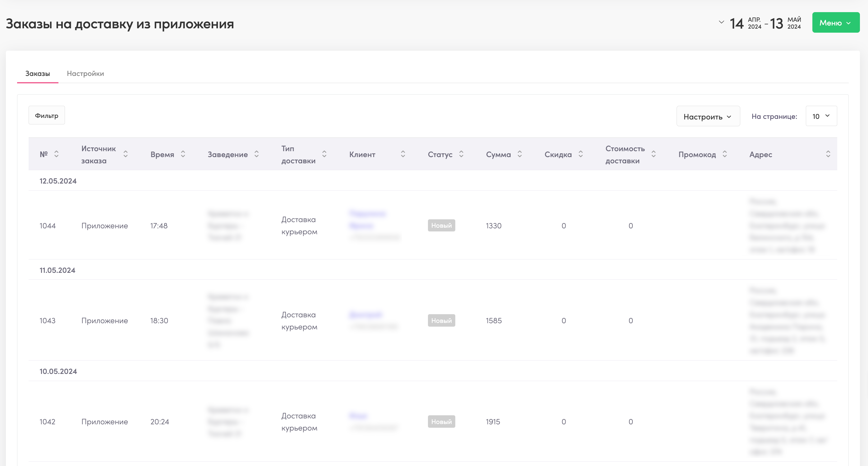Click sum value 1585
The image size is (868, 466).
pos(494,321)
